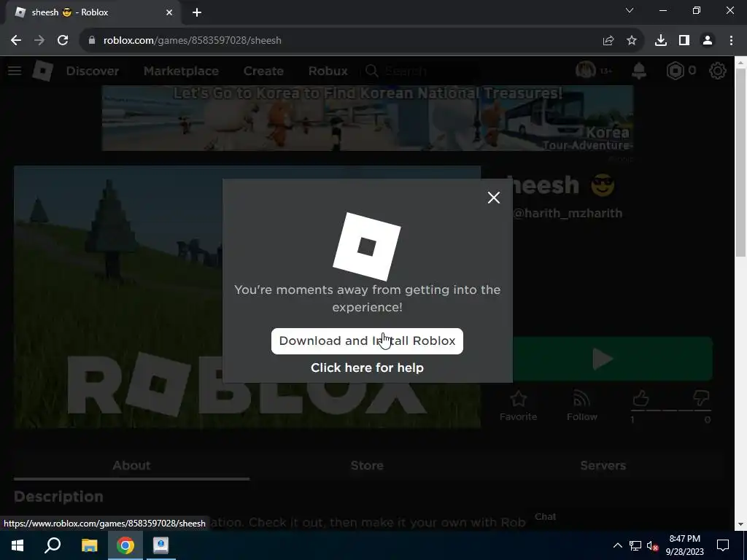This screenshot has width=747, height=560.
Task: Open the Chat panel
Action: [x=546, y=517]
